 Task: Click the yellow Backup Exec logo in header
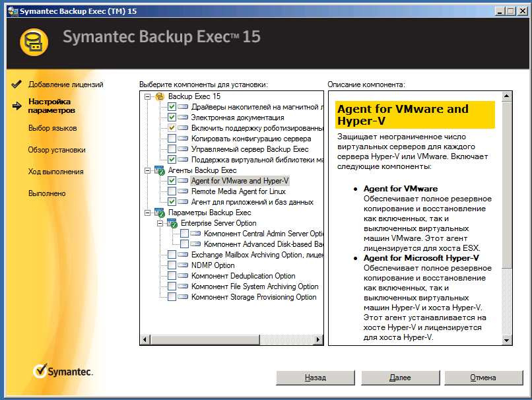pyautogui.click(x=34, y=42)
